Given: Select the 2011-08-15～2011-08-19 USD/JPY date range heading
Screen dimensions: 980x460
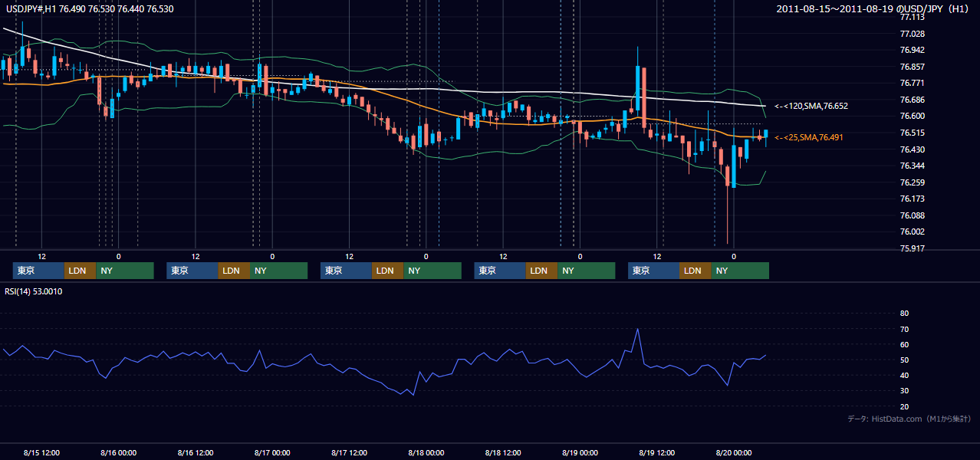Looking at the screenshot, I should [873, 8].
